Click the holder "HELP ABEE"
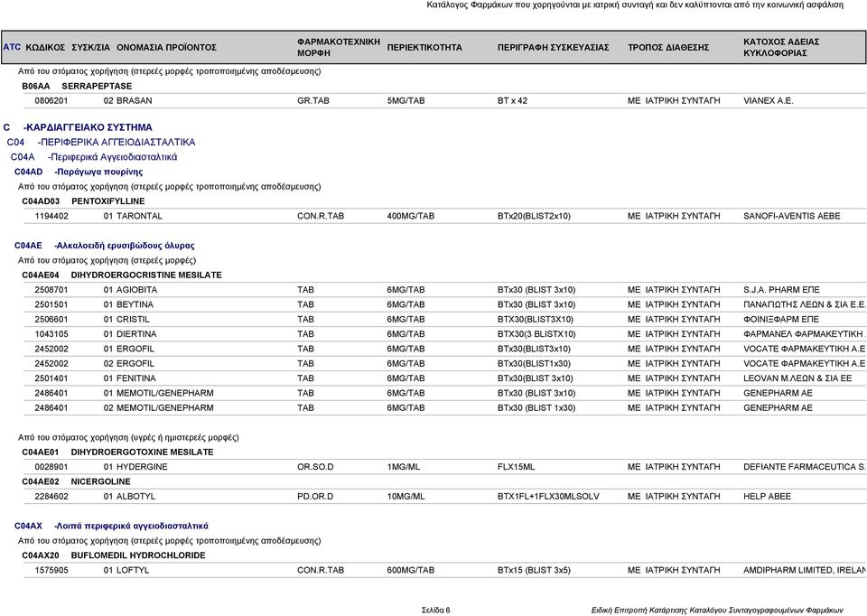Image resolution: width=867 pixels, height=616 pixels. [767, 497]
